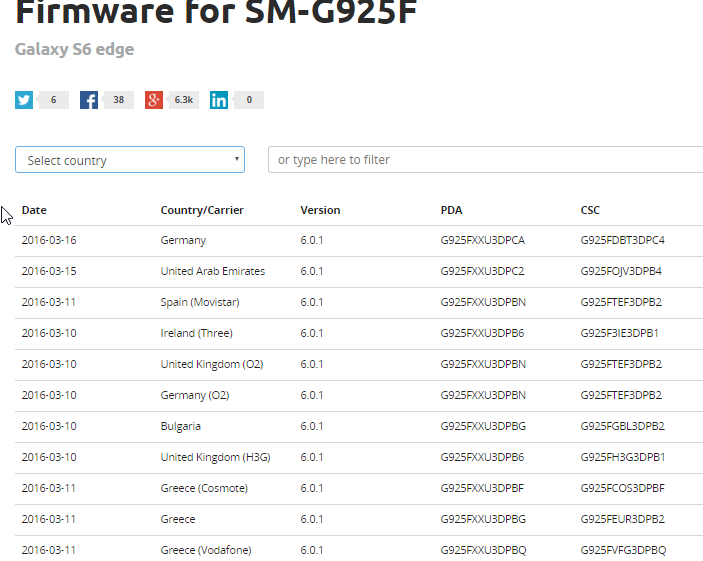Select CSC value G925FDBT3DPC4

622,240
